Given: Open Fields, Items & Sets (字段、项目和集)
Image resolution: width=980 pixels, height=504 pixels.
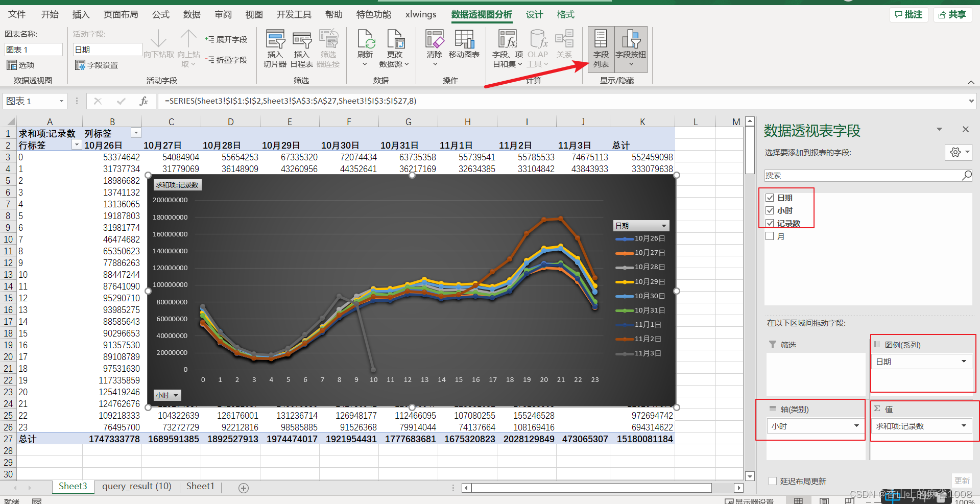Looking at the screenshot, I should click(x=508, y=49).
